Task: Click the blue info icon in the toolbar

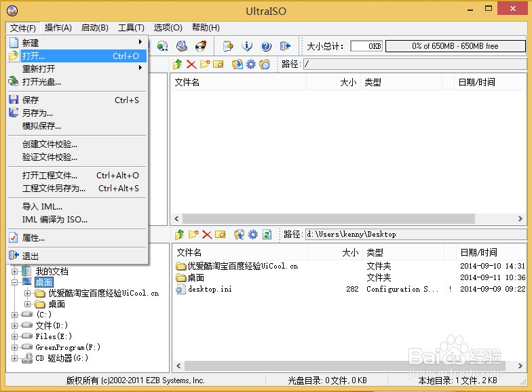Action: [x=247, y=46]
